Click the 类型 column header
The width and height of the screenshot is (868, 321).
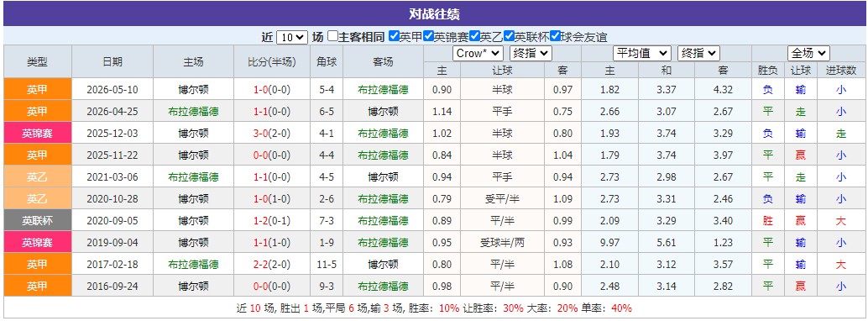[x=37, y=61]
